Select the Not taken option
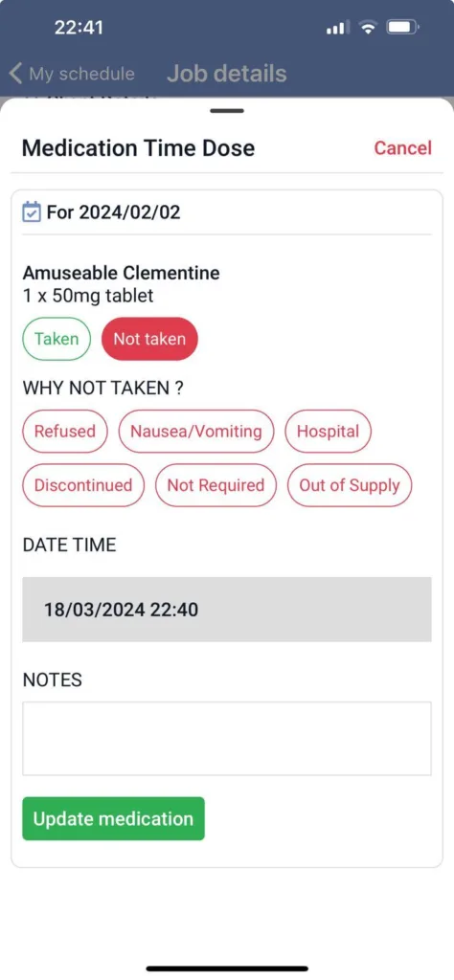This screenshot has width=454, height=980. pyautogui.click(x=149, y=339)
